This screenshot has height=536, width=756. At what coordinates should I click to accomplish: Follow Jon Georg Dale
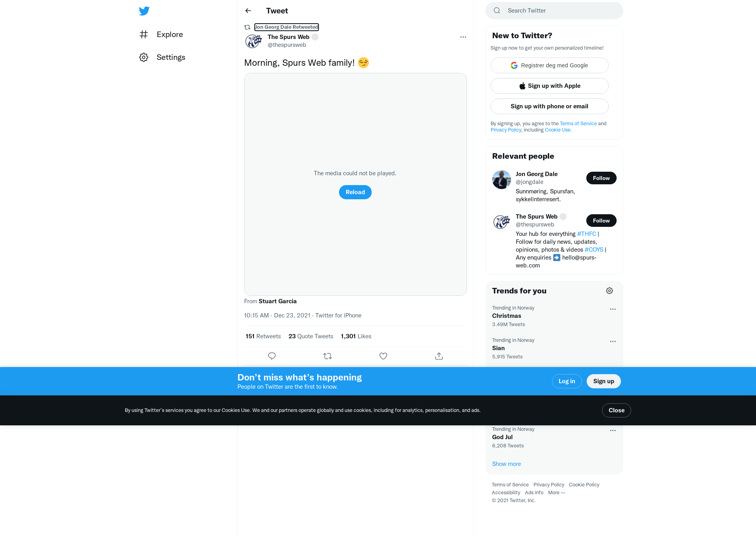601,178
